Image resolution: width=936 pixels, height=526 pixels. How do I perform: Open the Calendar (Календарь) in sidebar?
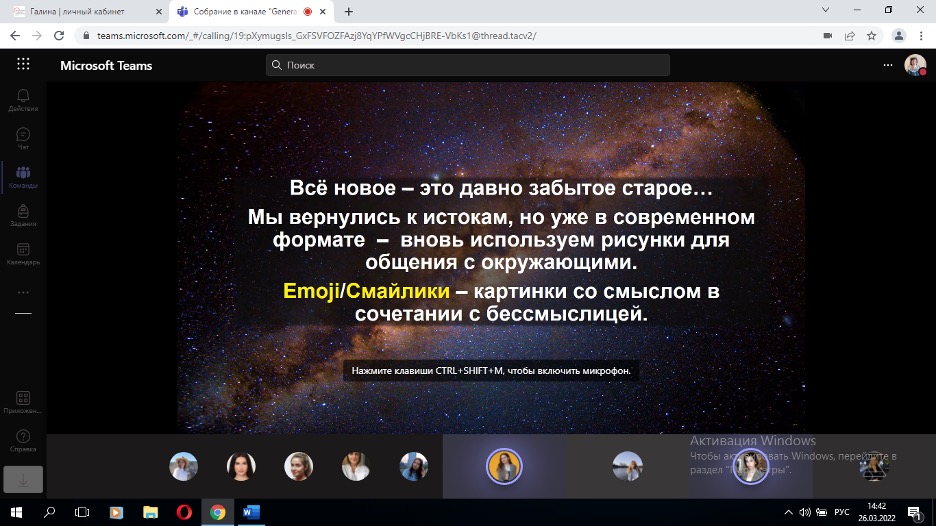coord(23,253)
